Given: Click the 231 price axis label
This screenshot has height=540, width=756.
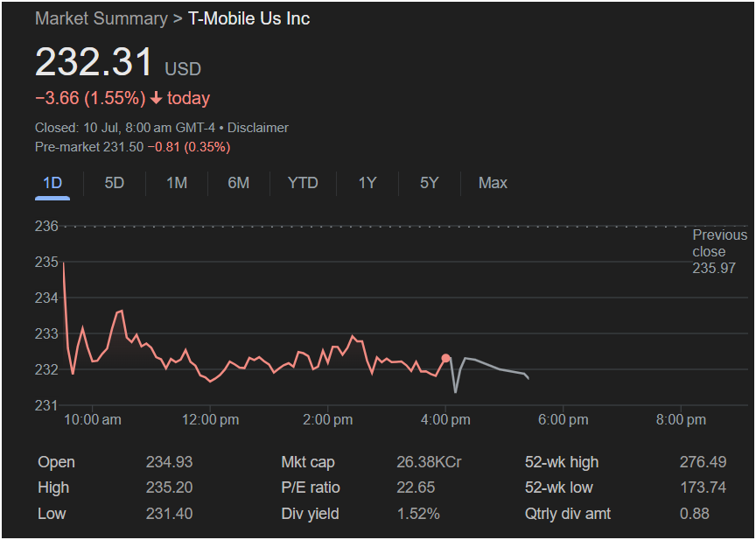Looking at the screenshot, I should point(46,405).
